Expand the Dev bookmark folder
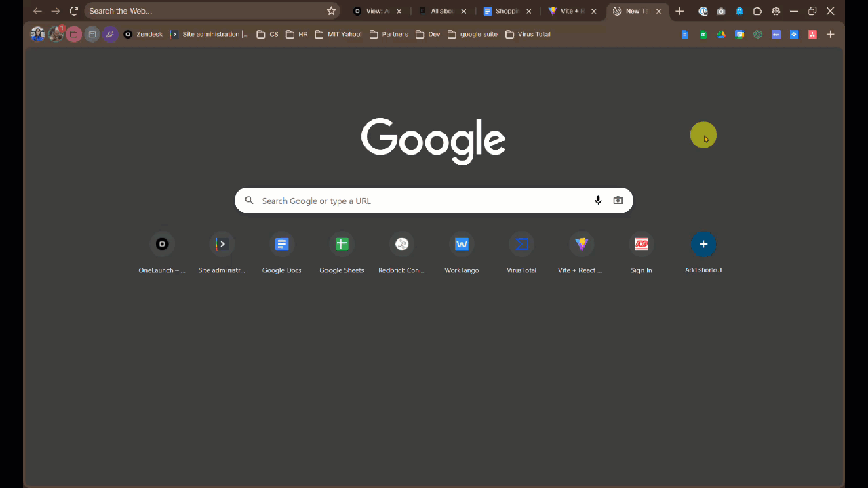The image size is (868, 488). [x=428, y=35]
